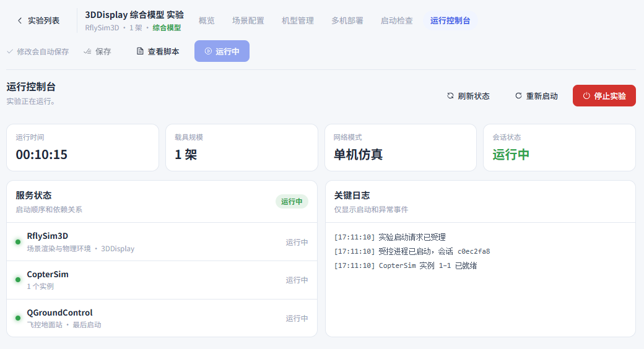
Task: Click log line with session c0ec2fa8
Action: tap(412, 251)
